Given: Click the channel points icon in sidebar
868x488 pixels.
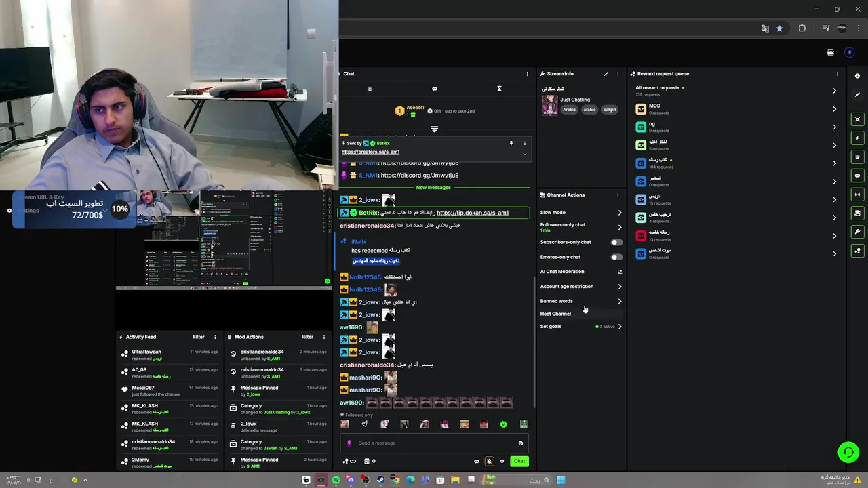Looking at the screenshot, I should pyautogui.click(x=857, y=251).
